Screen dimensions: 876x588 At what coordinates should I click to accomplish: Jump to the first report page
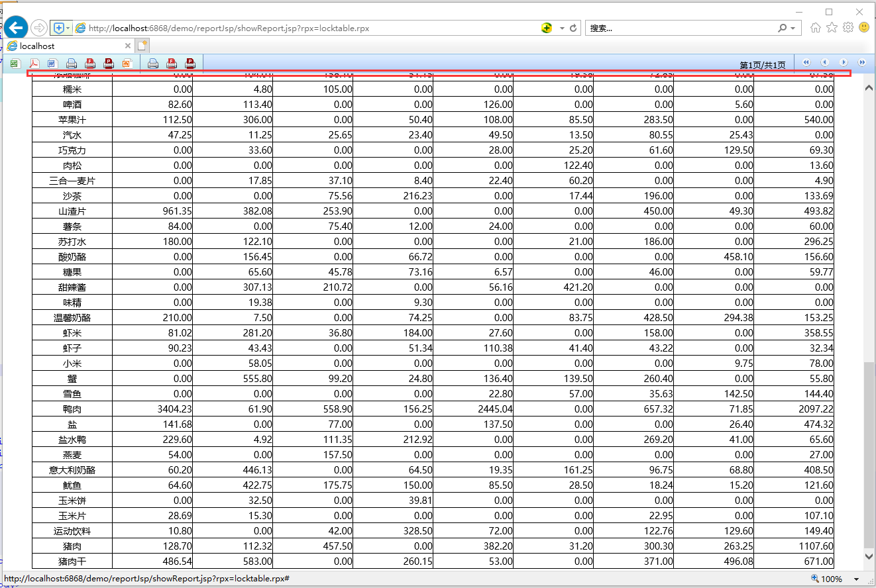[806, 62]
